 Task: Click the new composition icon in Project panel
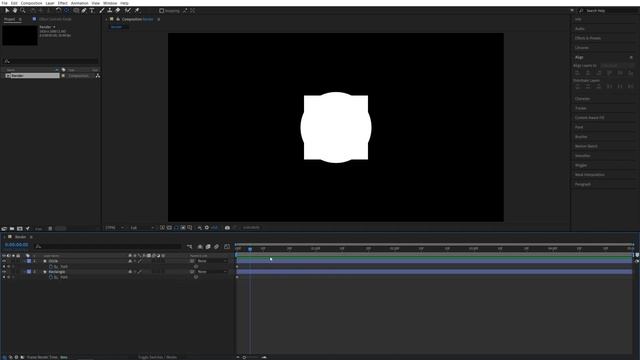(x=20, y=229)
